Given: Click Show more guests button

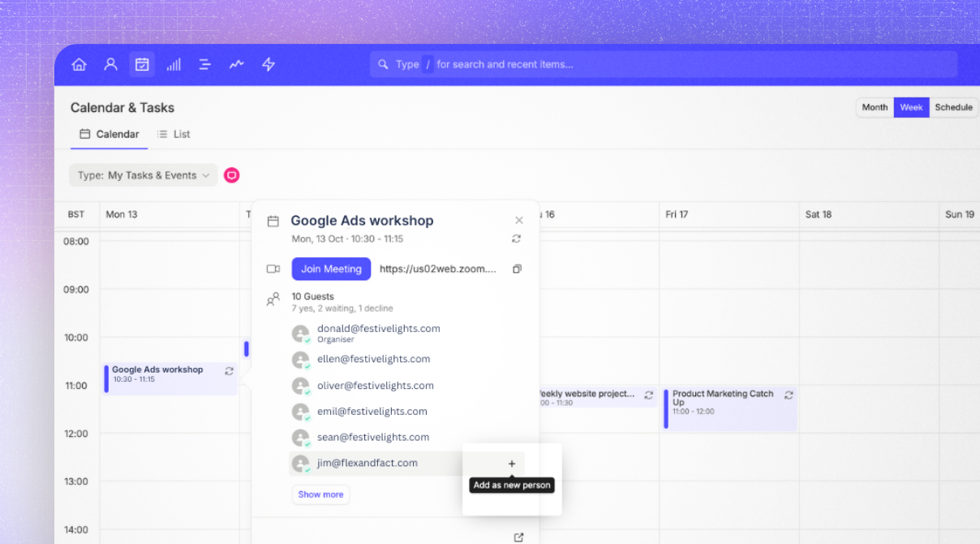Looking at the screenshot, I should click(x=320, y=494).
